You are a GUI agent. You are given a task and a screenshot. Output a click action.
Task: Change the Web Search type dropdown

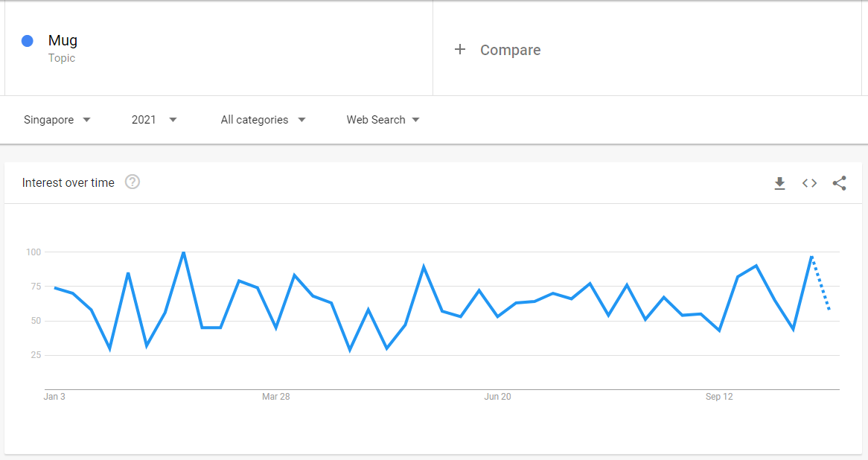click(383, 120)
